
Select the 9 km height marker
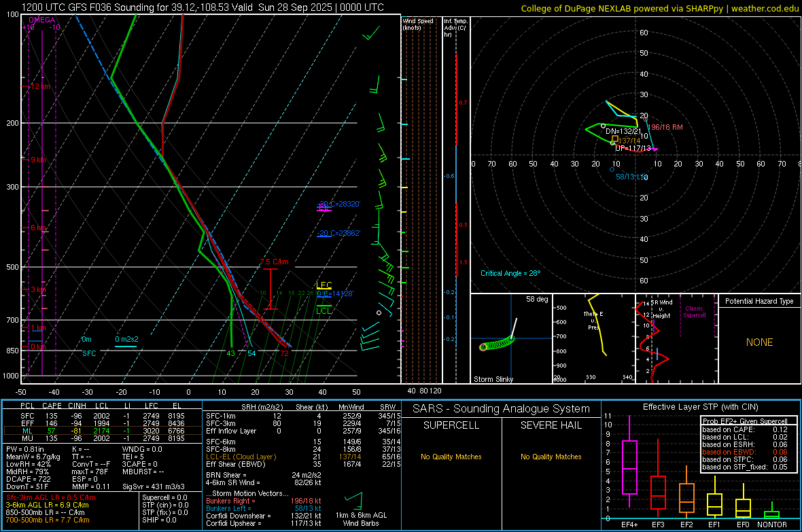(38, 160)
